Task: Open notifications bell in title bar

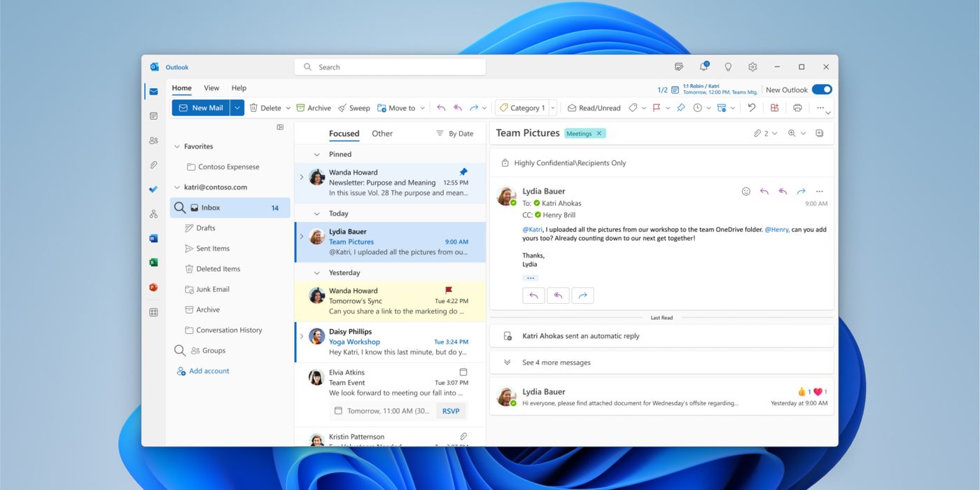Action: point(703,67)
